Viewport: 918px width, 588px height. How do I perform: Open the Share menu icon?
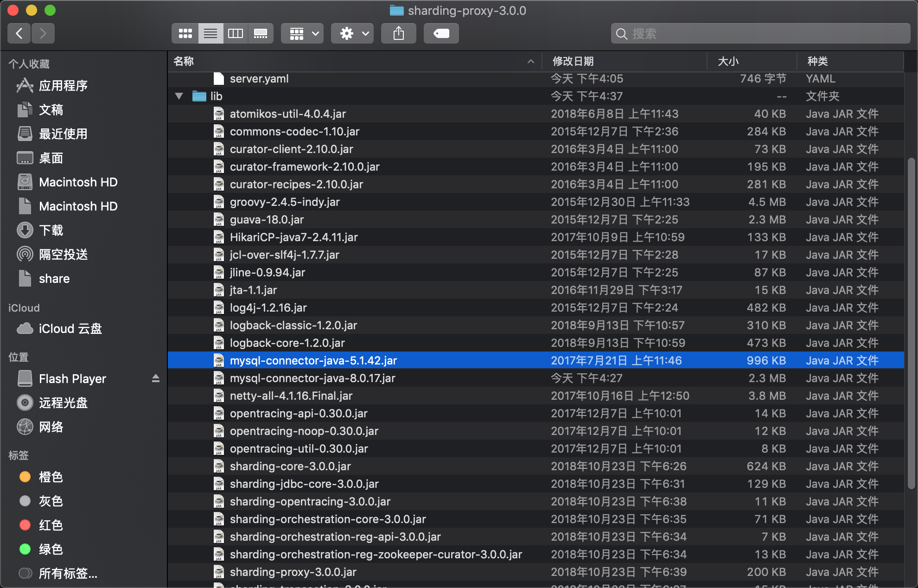pos(398,33)
